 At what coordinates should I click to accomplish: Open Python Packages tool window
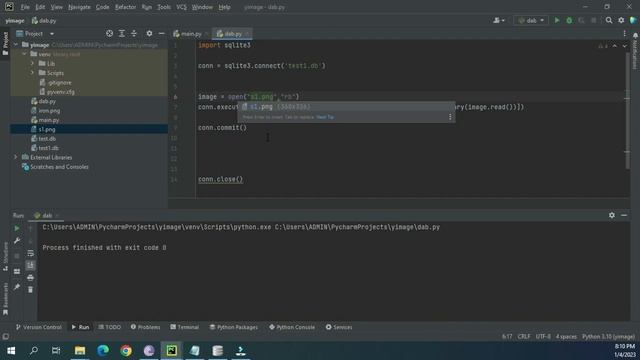coord(233,327)
